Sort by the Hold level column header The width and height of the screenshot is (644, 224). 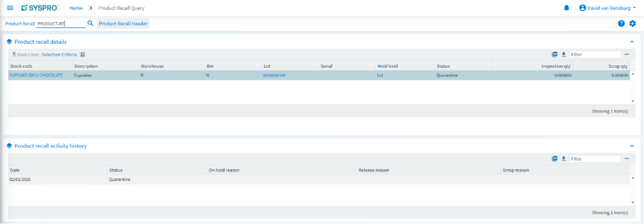pos(387,66)
